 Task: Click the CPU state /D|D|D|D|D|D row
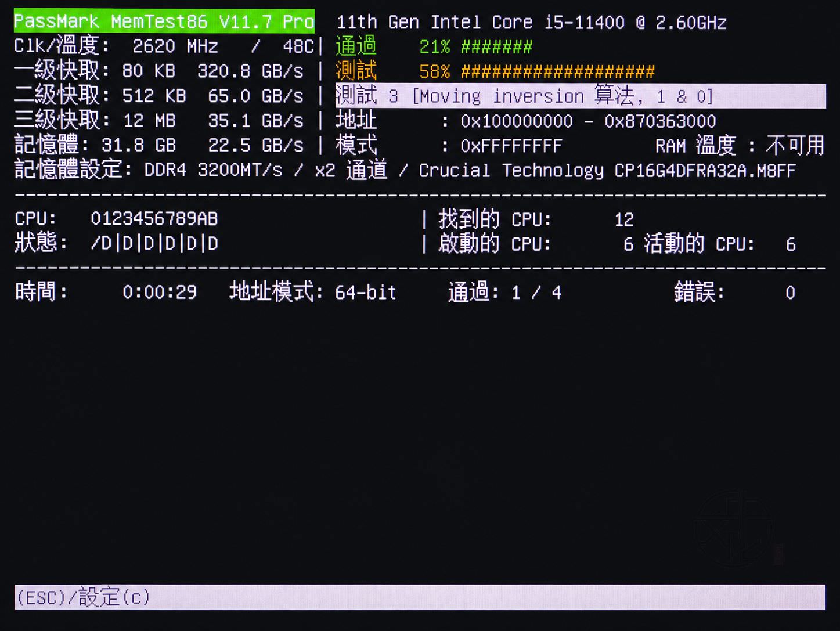pos(154,243)
